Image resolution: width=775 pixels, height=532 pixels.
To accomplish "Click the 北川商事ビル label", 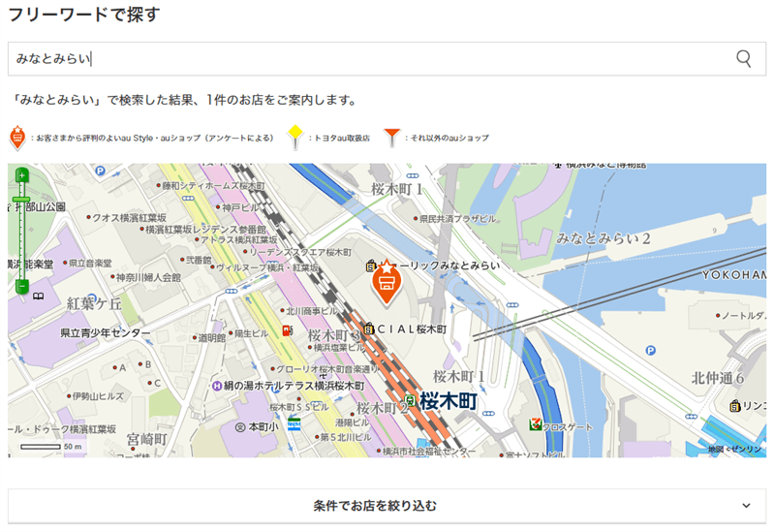I will click(312, 311).
